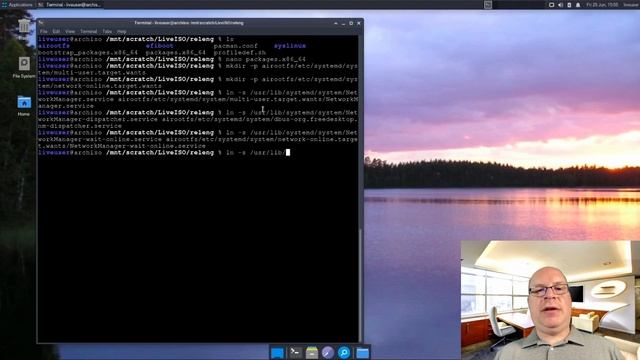Open the volume control in system tray
Screen dimensions: 640x360
(x=560, y=5)
